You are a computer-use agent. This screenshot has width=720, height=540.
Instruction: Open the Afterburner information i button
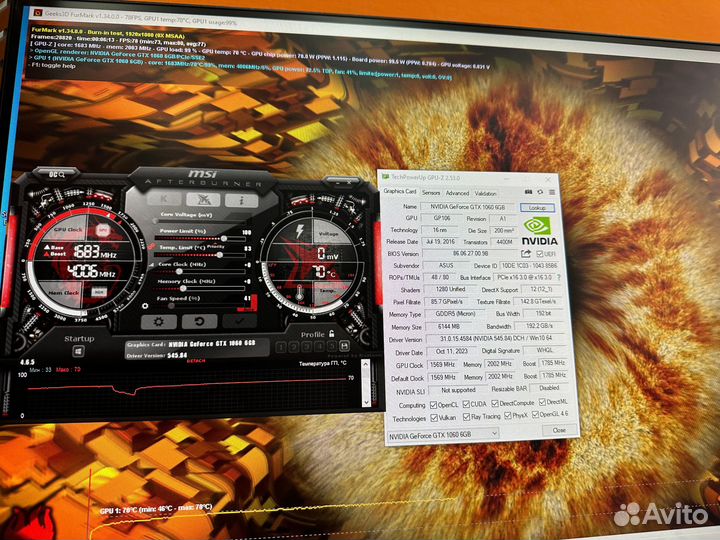[242, 200]
